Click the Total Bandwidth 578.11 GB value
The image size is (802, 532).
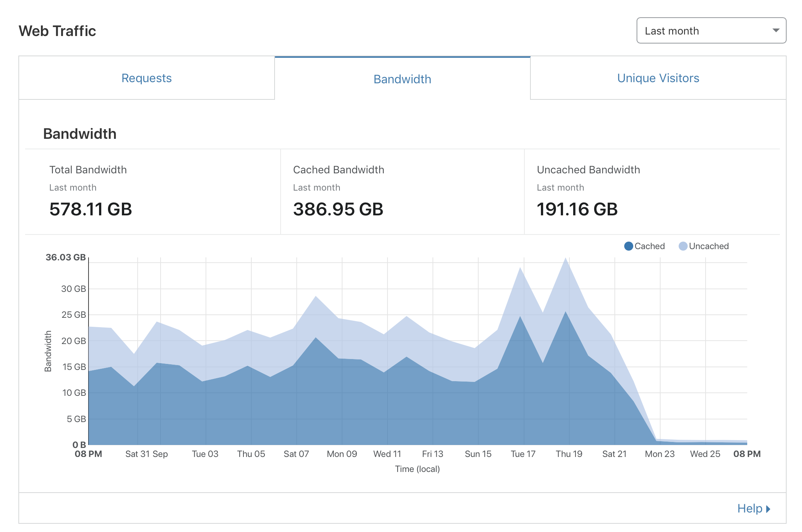[90, 209]
